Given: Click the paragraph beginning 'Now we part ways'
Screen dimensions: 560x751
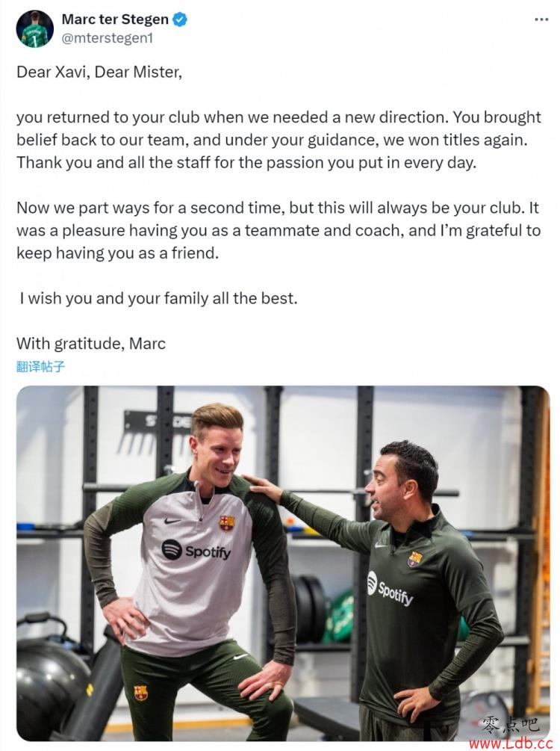Looking at the screenshot, I should [x=279, y=230].
